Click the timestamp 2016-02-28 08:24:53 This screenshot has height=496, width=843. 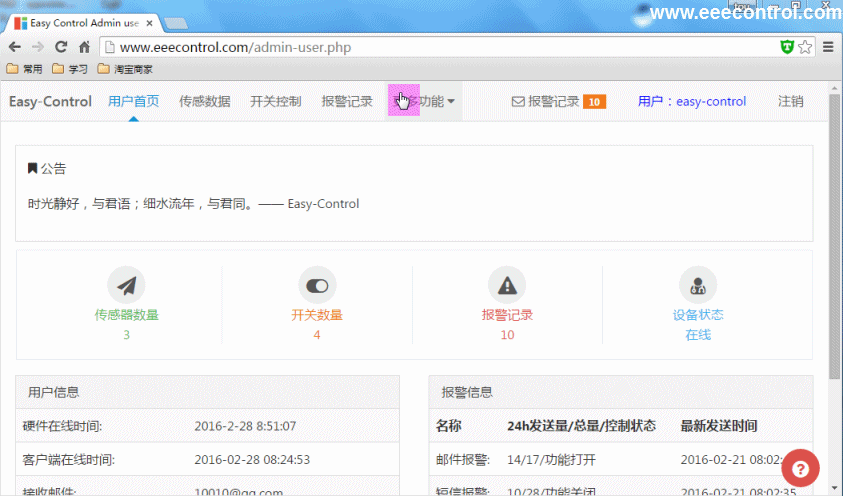[252, 460]
